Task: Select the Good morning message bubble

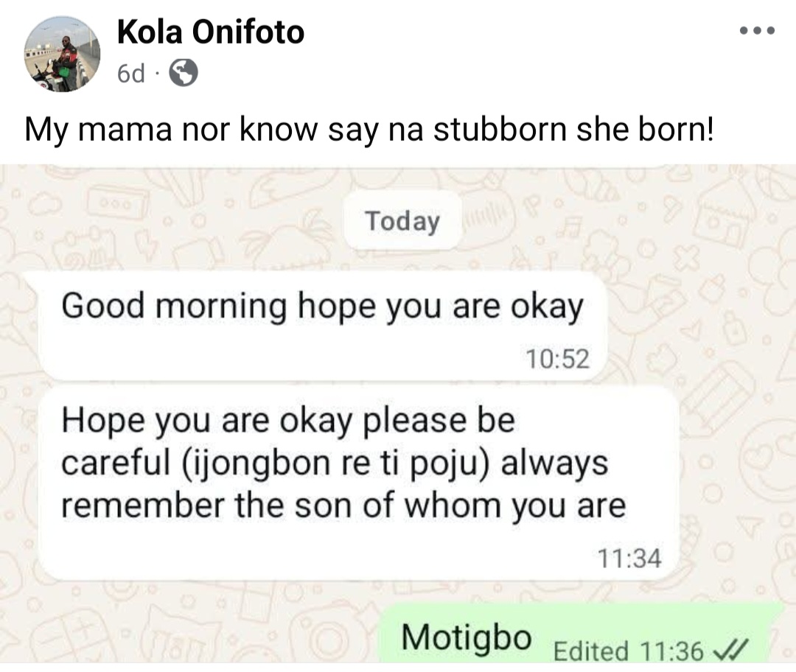Action: 322,324
